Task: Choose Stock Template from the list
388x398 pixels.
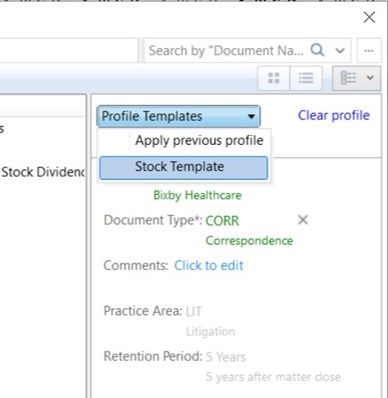Action: (183, 167)
